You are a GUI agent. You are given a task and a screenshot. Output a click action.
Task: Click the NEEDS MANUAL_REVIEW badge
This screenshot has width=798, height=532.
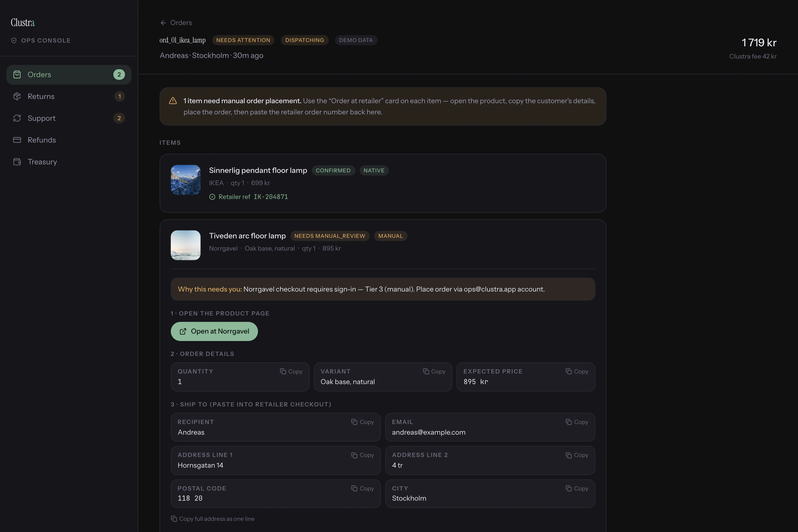pyautogui.click(x=330, y=236)
